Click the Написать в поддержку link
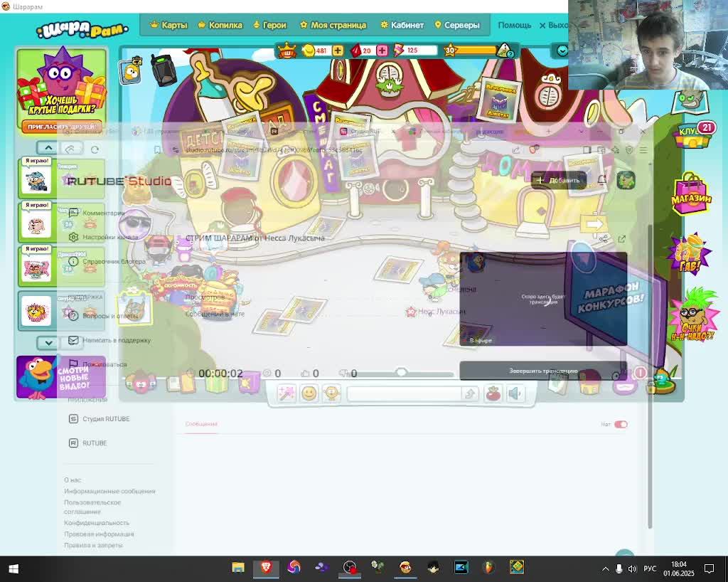The width and height of the screenshot is (728, 582). [x=109, y=340]
